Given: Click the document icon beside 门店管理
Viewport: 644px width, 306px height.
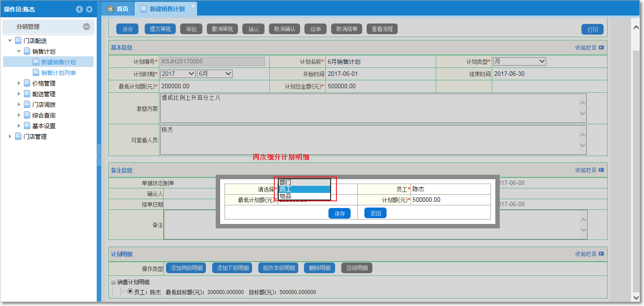Looking at the screenshot, I should coord(19,136).
